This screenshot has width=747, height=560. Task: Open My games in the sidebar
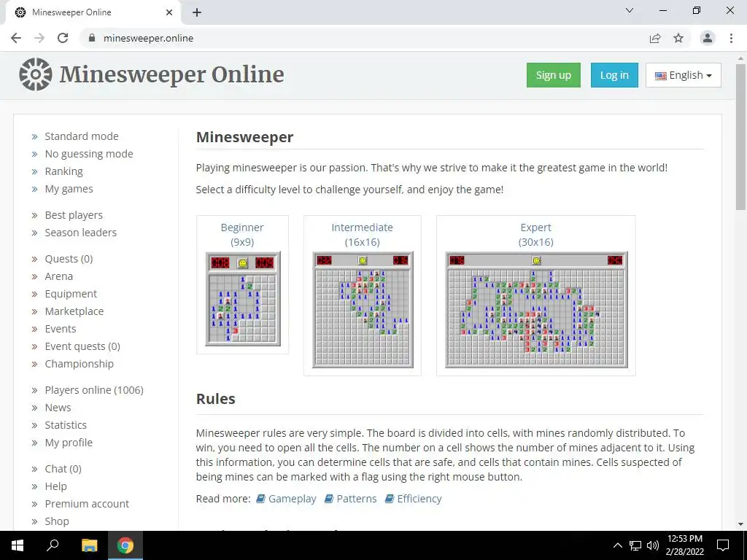coord(69,189)
